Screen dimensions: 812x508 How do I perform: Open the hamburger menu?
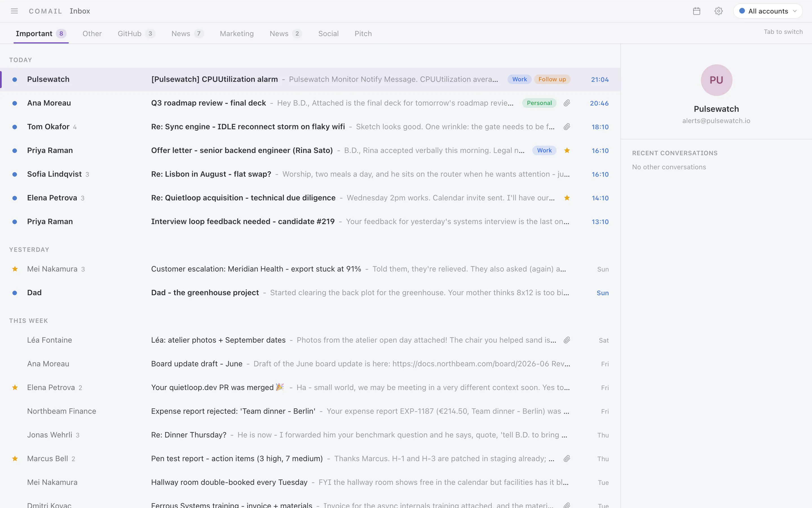click(14, 11)
